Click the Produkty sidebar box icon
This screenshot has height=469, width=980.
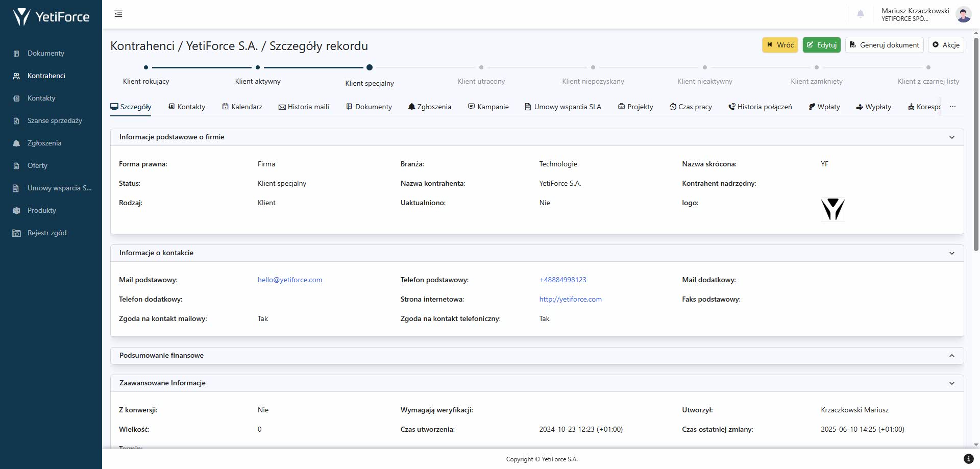(x=16, y=211)
